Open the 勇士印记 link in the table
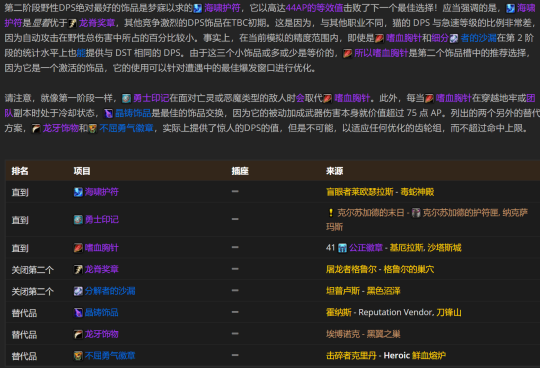540x368 pixels. coord(102,219)
